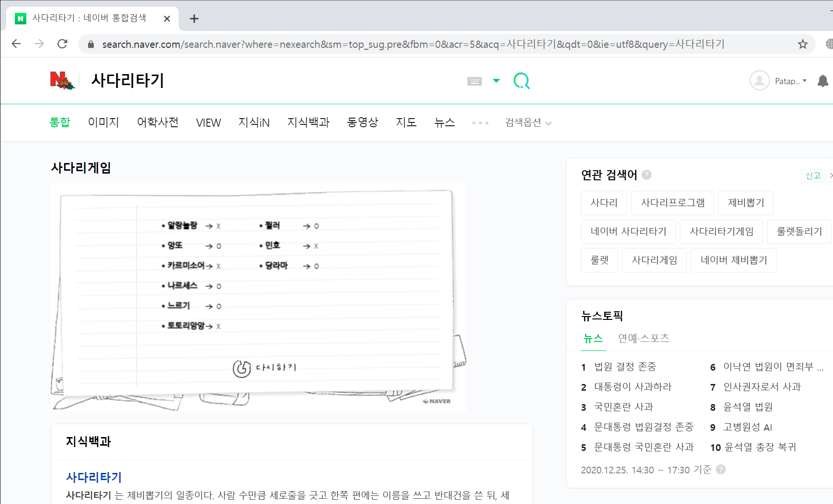
Task: Open the notification bell icon
Action: point(823,81)
